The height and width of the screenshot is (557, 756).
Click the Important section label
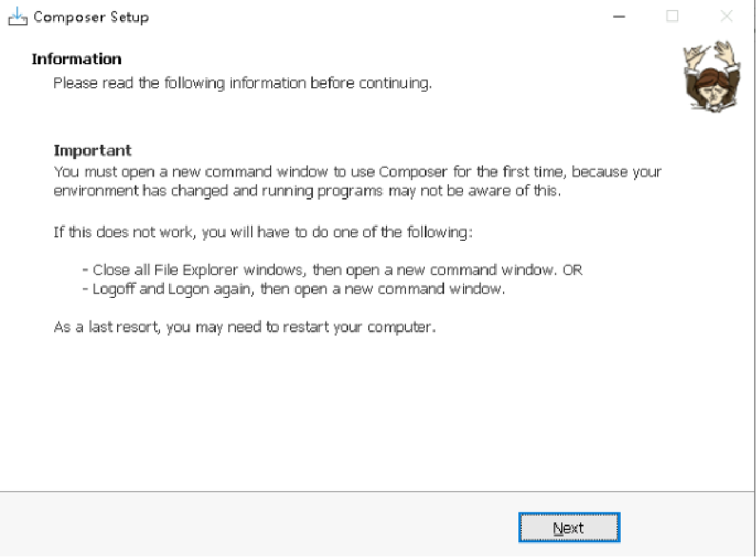click(x=92, y=150)
